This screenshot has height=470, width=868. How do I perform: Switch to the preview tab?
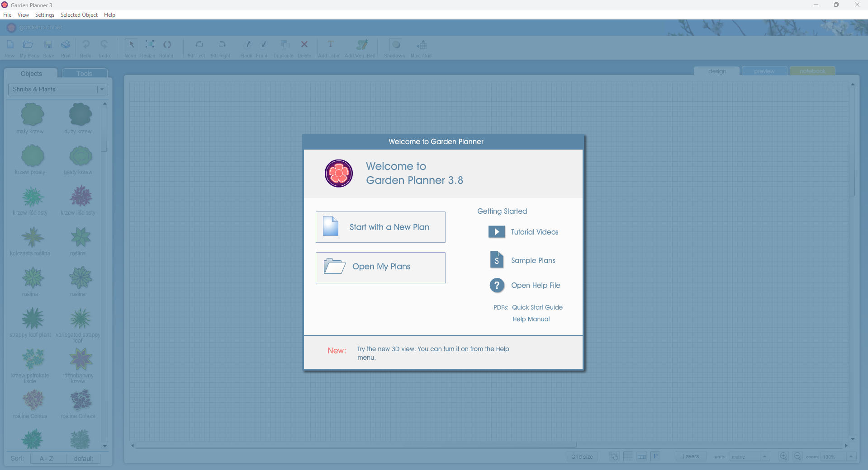(x=764, y=71)
